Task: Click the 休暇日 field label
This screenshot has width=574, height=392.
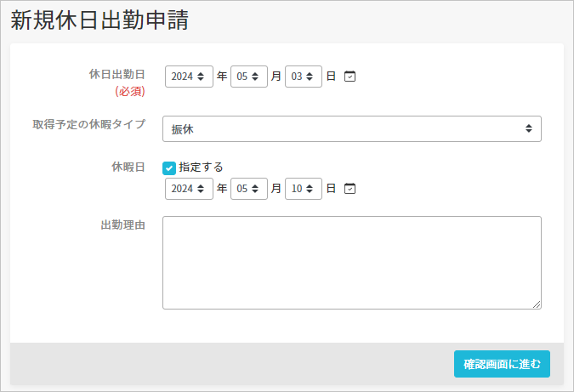Action: pos(128,168)
